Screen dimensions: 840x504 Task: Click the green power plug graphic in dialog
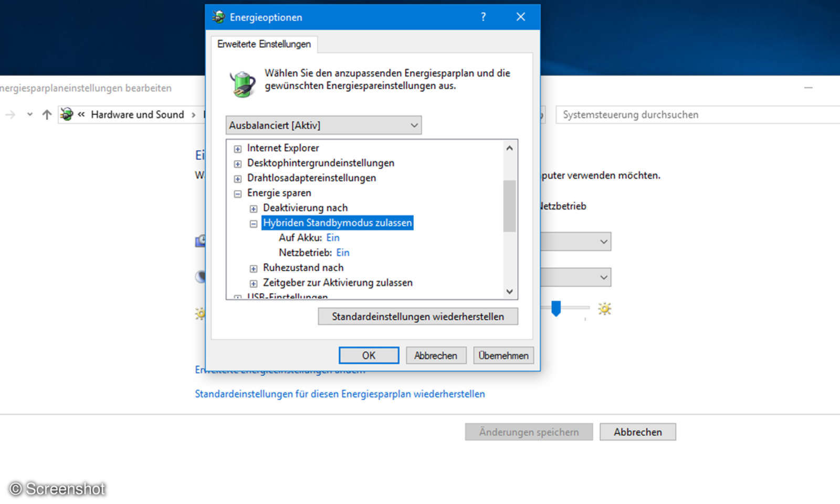point(243,83)
